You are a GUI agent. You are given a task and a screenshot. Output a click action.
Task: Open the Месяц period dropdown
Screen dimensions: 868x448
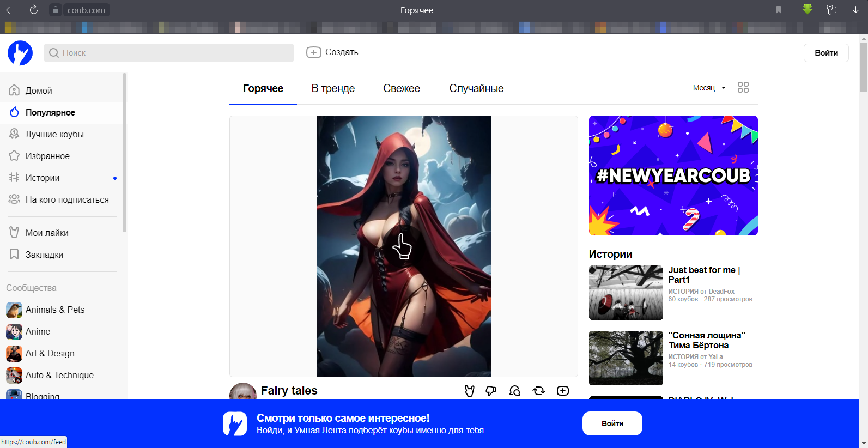[x=709, y=88]
